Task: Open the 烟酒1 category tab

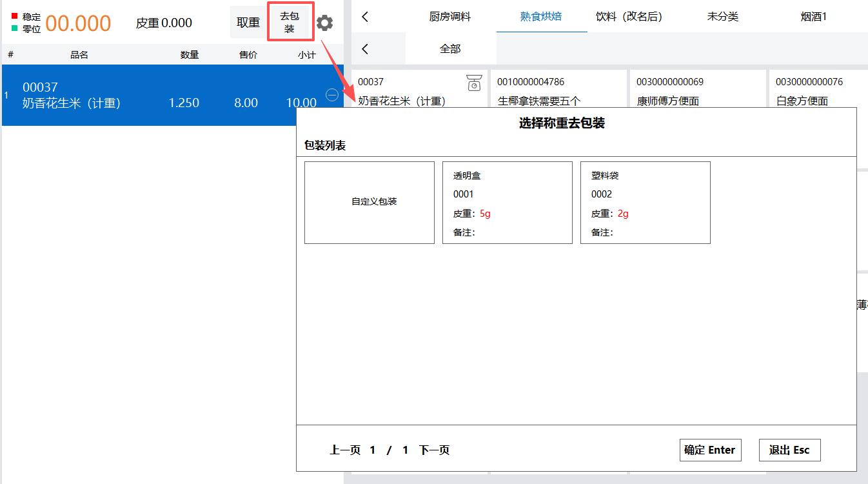Action: click(x=813, y=17)
